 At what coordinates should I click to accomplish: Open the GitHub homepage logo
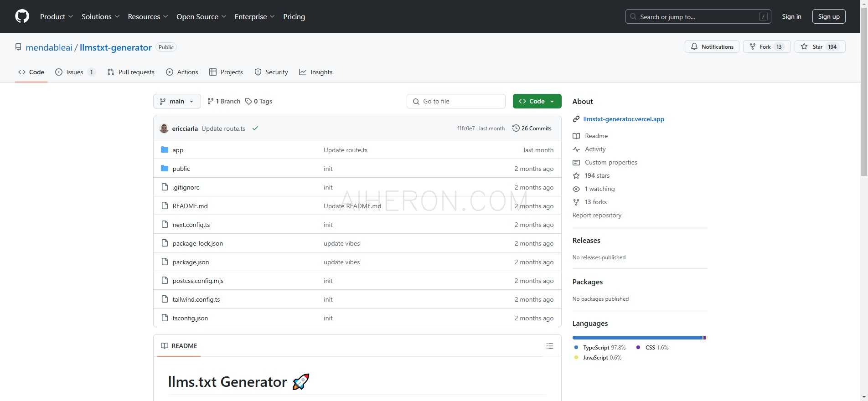point(22,16)
